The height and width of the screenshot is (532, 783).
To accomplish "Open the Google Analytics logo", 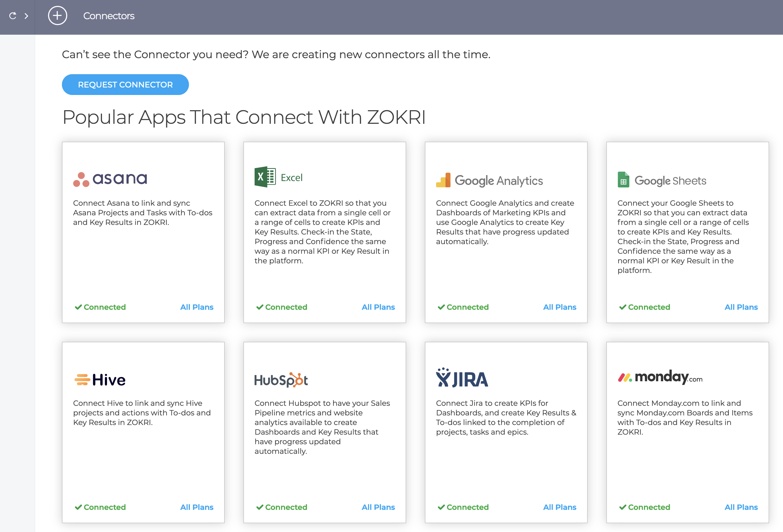I will tap(489, 180).
